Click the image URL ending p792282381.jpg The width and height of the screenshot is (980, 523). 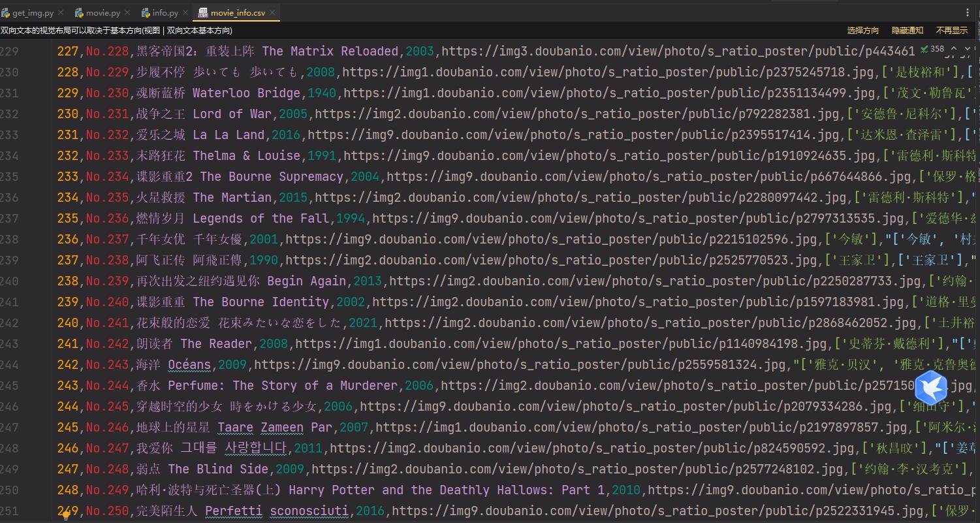pyautogui.click(x=577, y=114)
